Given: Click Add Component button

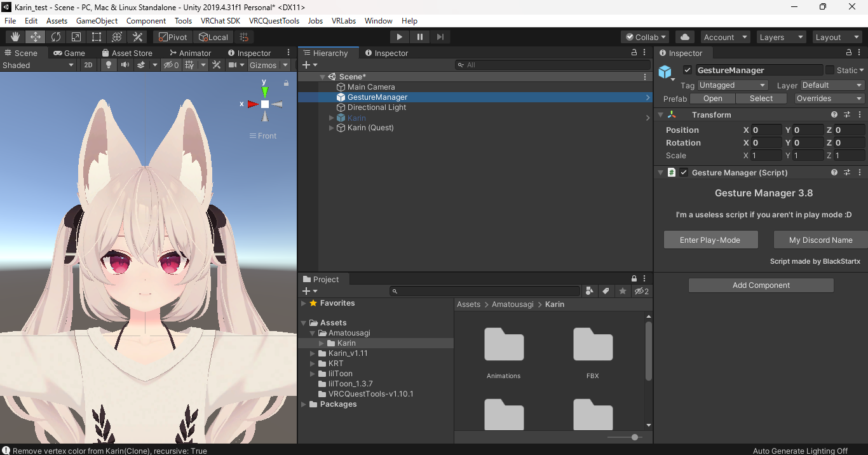Looking at the screenshot, I should (x=761, y=285).
